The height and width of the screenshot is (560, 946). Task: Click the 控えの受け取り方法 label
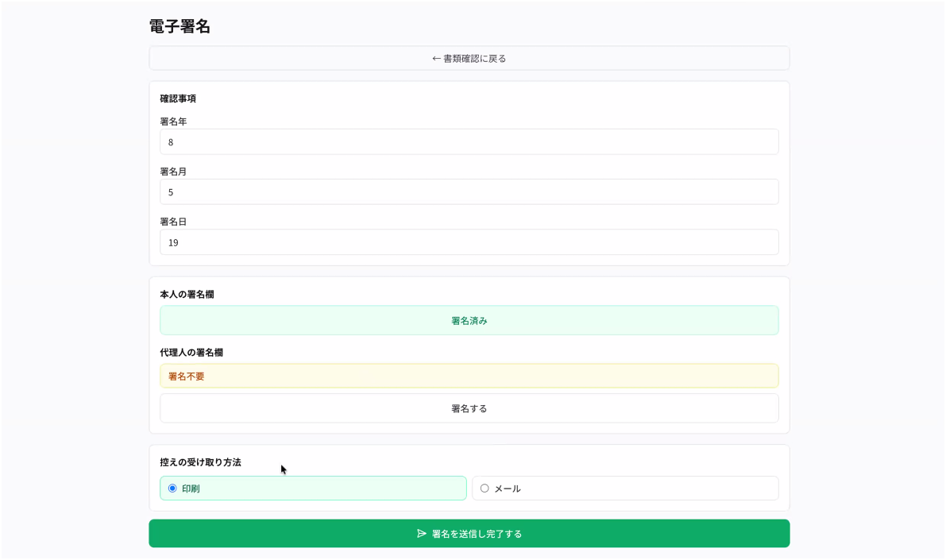click(200, 462)
